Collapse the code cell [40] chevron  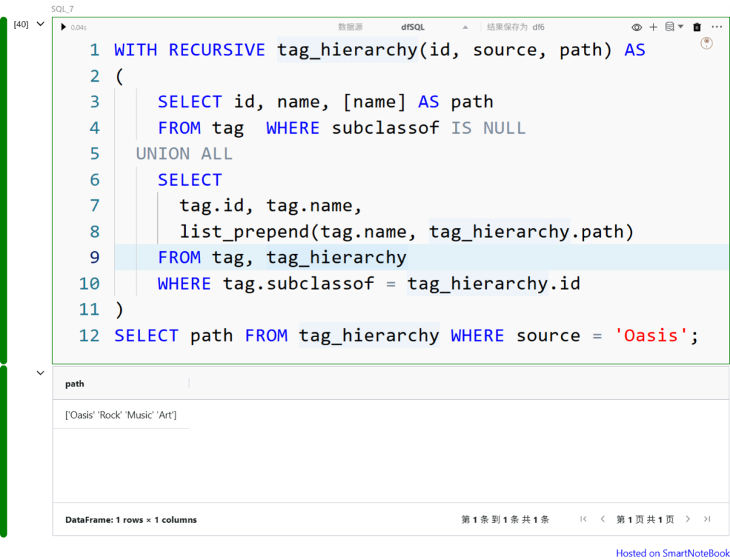point(41,24)
